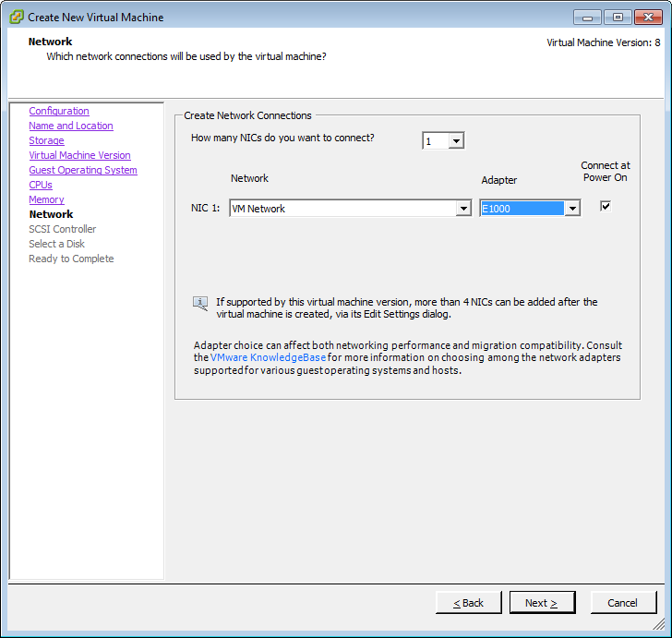Toggle Connect at Power On checkbox
This screenshot has height=638, width=672.
pyautogui.click(x=606, y=206)
